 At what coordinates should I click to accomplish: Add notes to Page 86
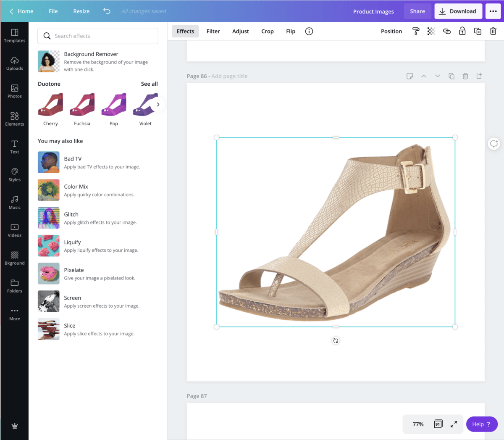tap(409, 76)
